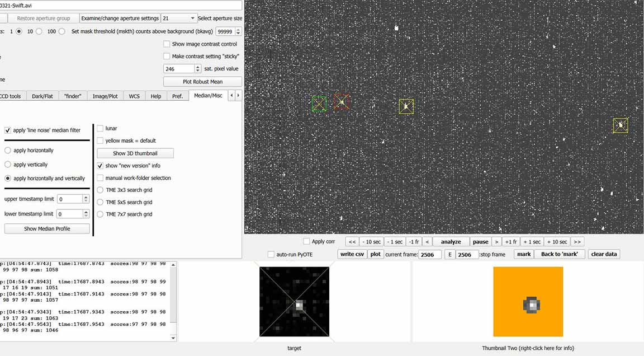Jump to the first frame with << button

[351, 242]
